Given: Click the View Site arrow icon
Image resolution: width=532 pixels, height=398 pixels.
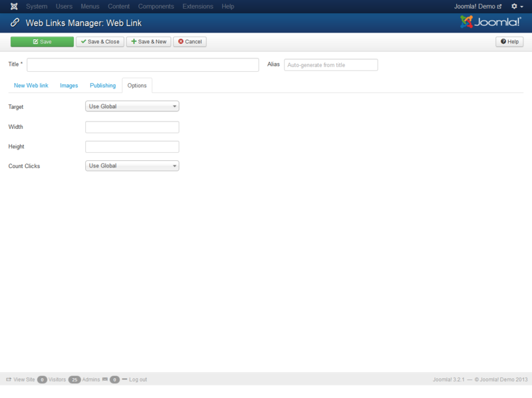Looking at the screenshot, I should coord(9,379).
